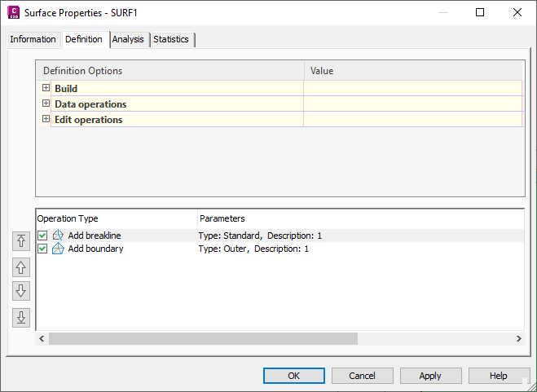Viewport: 537px width, 392px height.
Task: Expand the Build definition options
Action: tap(46, 88)
